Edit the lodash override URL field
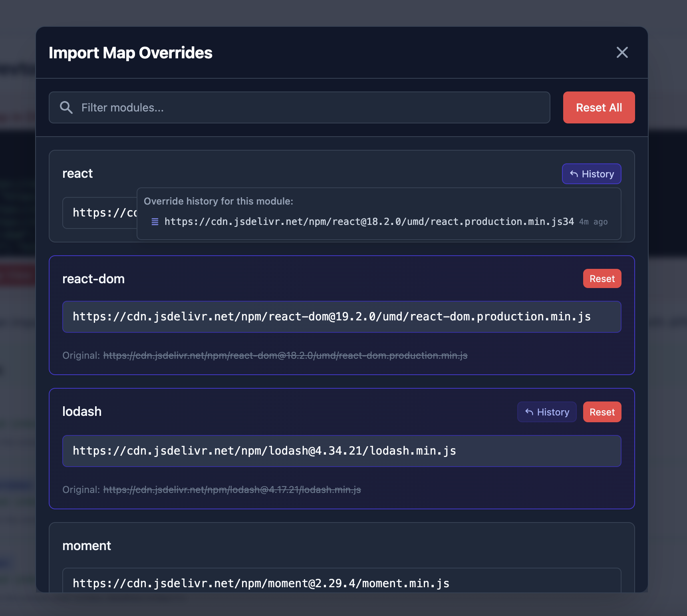 [x=342, y=451]
